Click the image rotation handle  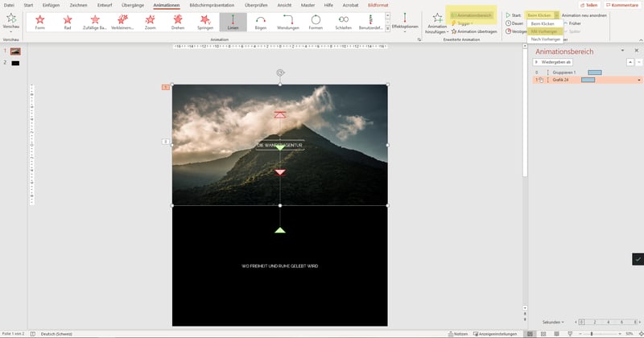280,72
